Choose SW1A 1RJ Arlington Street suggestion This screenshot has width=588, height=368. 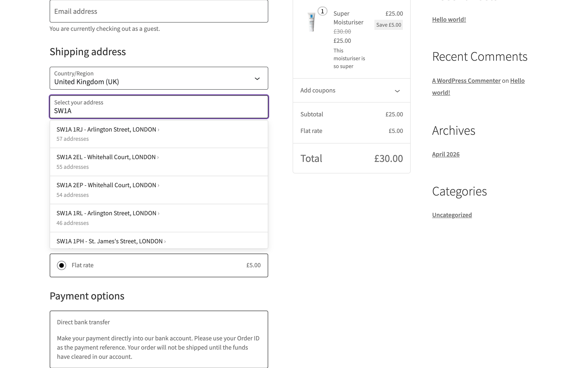pyautogui.click(x=159, y=134)
